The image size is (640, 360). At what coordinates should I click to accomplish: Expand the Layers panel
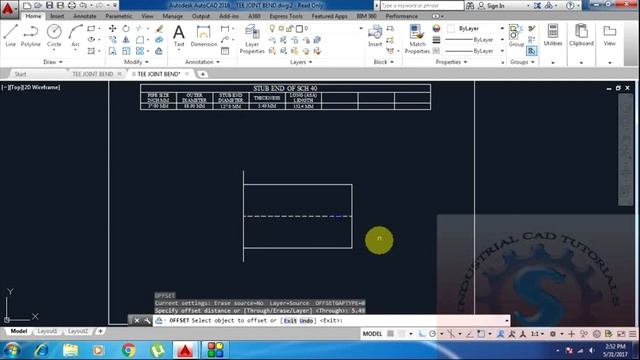tap(301, 62)
